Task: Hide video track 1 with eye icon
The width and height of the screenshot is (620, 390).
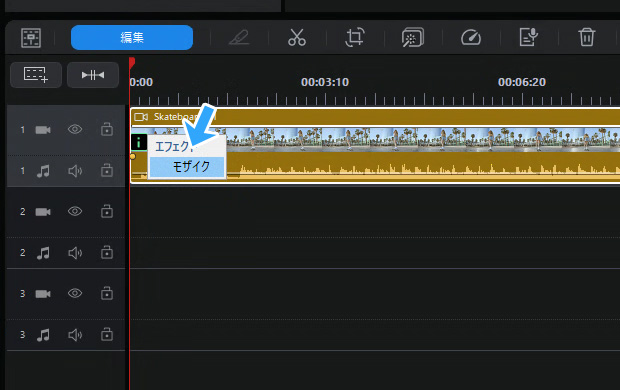Action: (75, 129)
